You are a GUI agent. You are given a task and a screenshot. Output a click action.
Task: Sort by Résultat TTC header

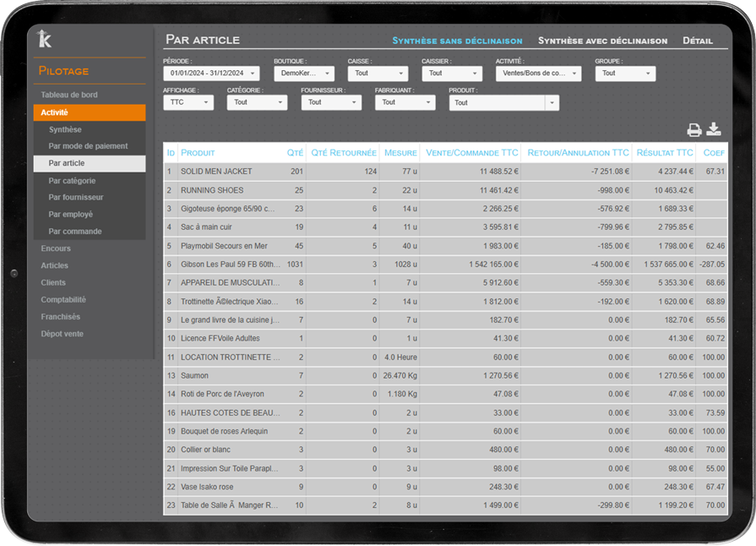click(x=665, y=153)
